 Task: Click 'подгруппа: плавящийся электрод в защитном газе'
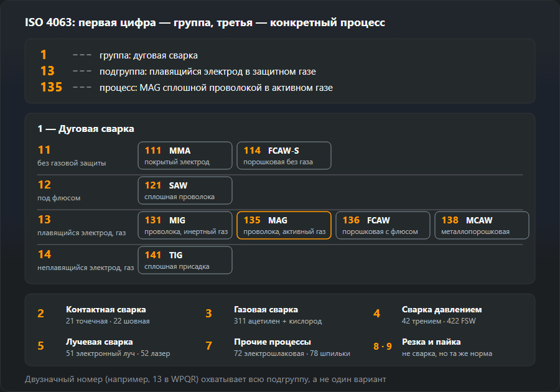(207, 72)
